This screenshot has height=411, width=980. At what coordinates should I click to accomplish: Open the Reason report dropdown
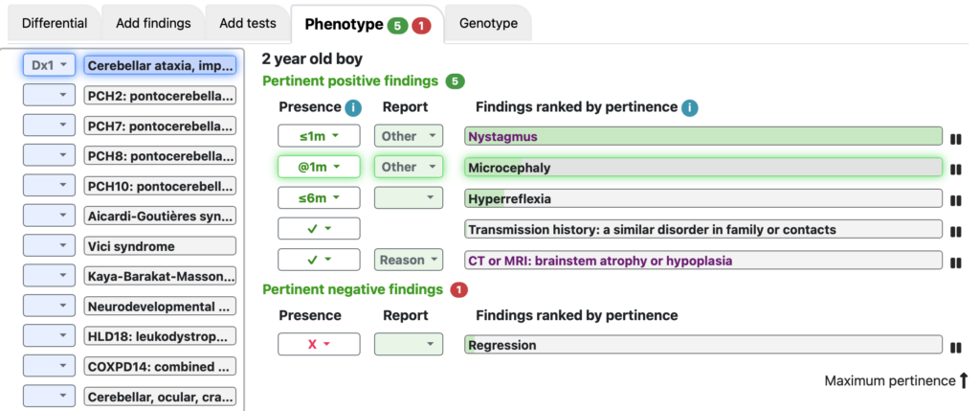(x=409, y=260)
